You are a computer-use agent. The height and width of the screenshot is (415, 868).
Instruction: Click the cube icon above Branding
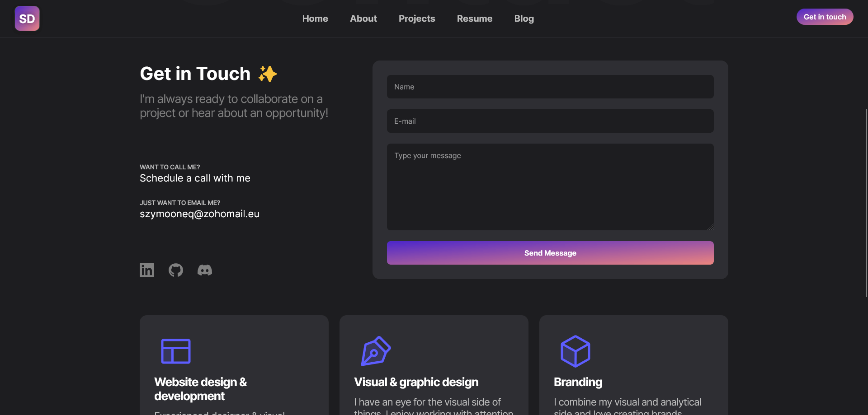coord(576,351)
